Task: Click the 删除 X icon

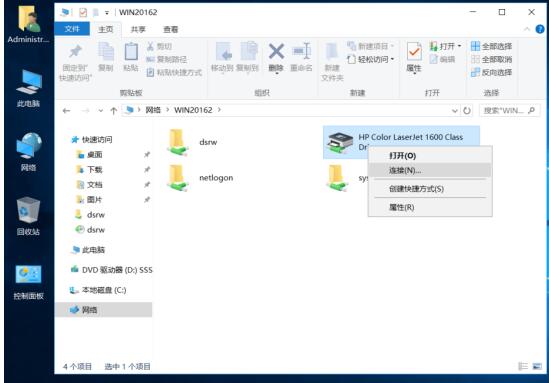Action: (x=276, y=51)
